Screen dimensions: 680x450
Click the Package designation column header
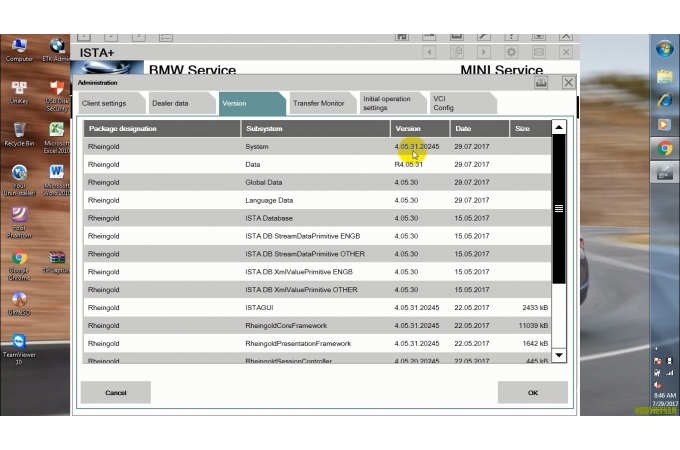162,129
